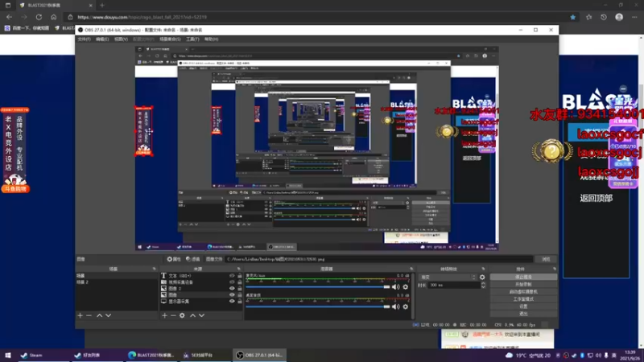644x362 pixels.
Task: Undock Scenes panel icon
Action: (154, 269)
